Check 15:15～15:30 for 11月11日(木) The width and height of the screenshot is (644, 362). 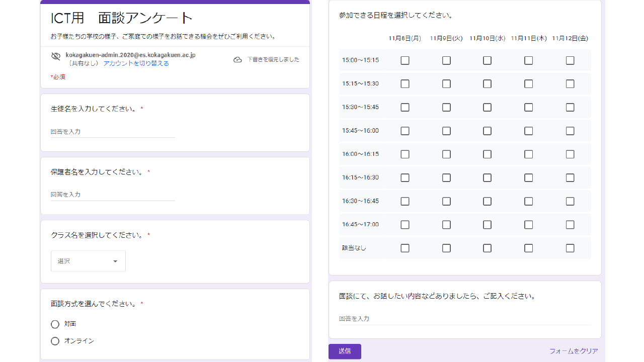click(x=528, y=84)
